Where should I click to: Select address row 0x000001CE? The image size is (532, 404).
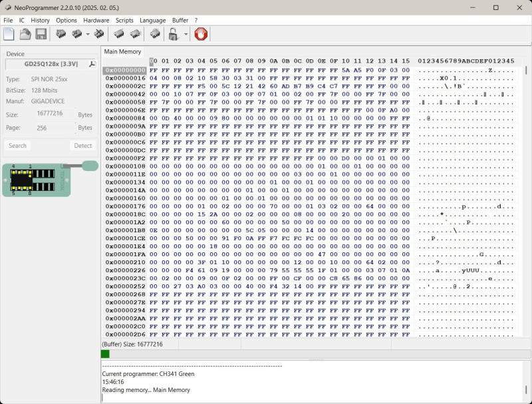pyautogui.click(x=125, y=238)
